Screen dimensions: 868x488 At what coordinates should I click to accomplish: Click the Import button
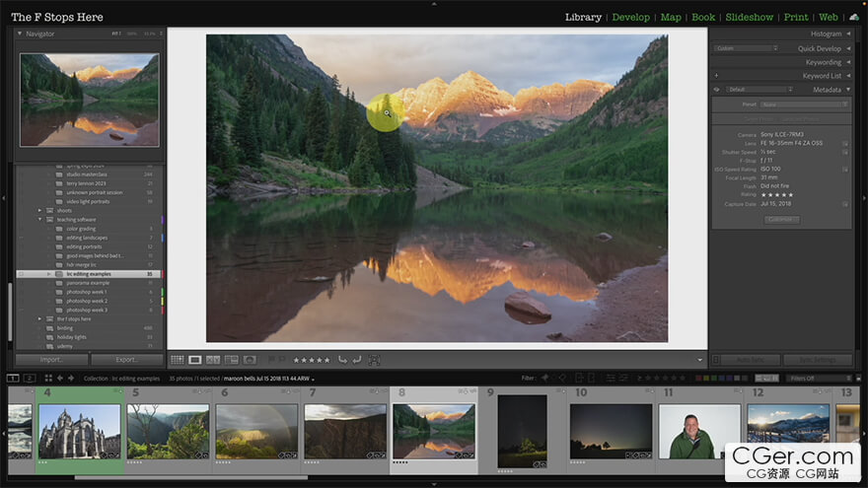click(50, 360)
